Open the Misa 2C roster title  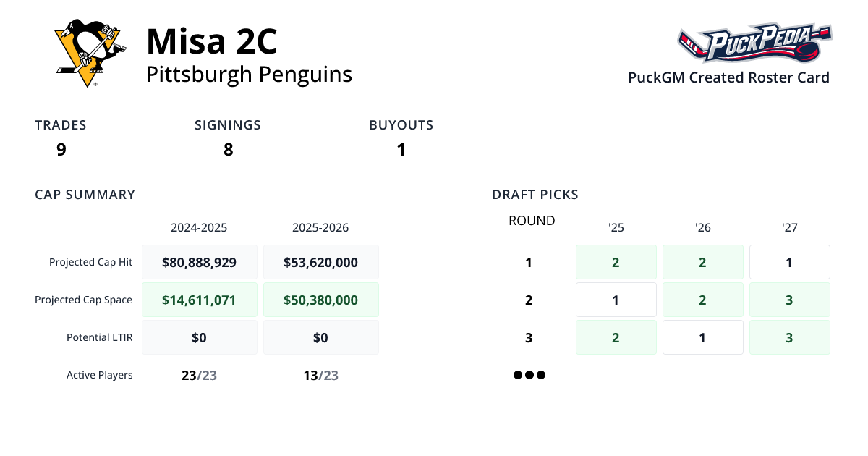pos(211,41)
